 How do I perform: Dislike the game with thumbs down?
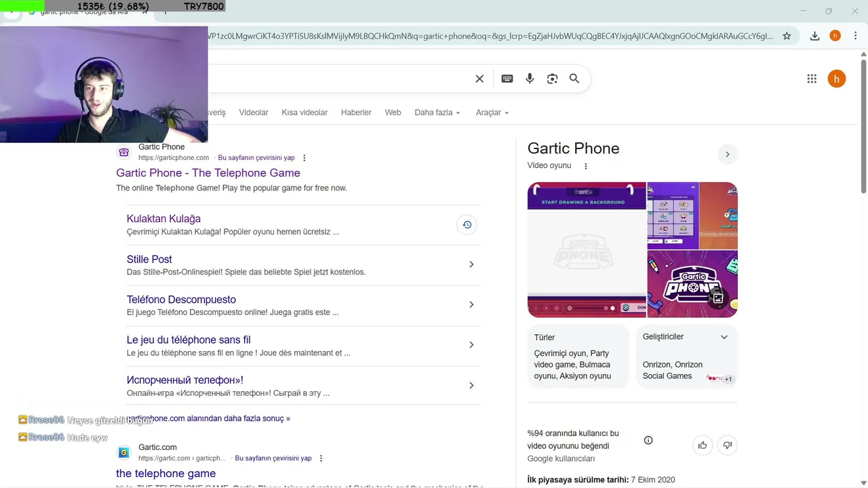coord(728,445)
